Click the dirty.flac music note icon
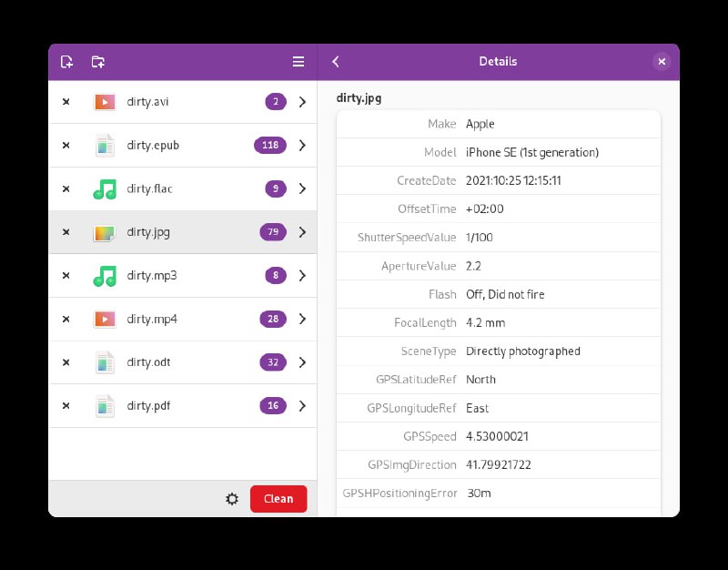Image resolution: width=728 pixels, height=570 pixels. (x=104, y=188)
